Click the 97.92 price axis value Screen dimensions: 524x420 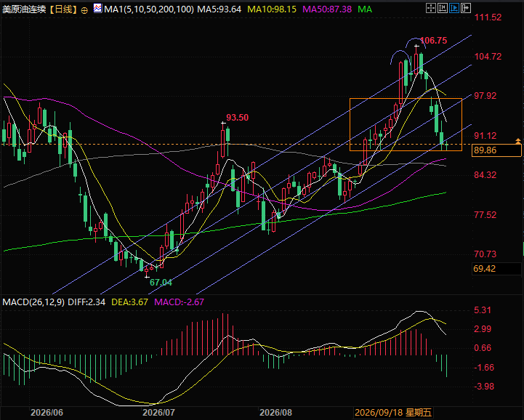[x=485, y=96]
